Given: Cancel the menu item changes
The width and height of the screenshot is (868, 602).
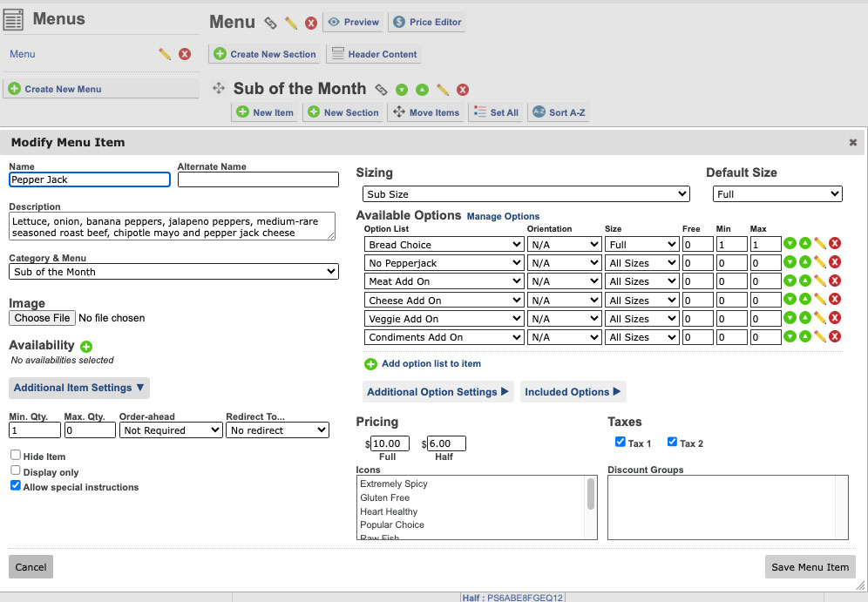Looking at the screenshot, I should [31, 567].
